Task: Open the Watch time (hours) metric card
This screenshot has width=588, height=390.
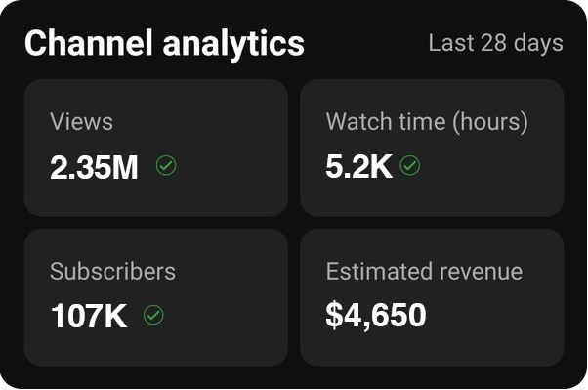Action: pyautogui.click(x=432, y=148)
